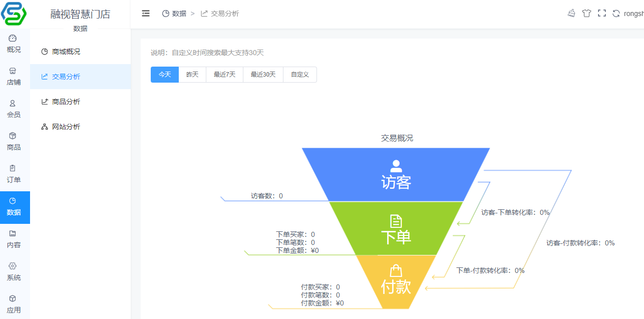Click 下单-付款转化率：0% label

pyautogui.click(x=490, y=270)
